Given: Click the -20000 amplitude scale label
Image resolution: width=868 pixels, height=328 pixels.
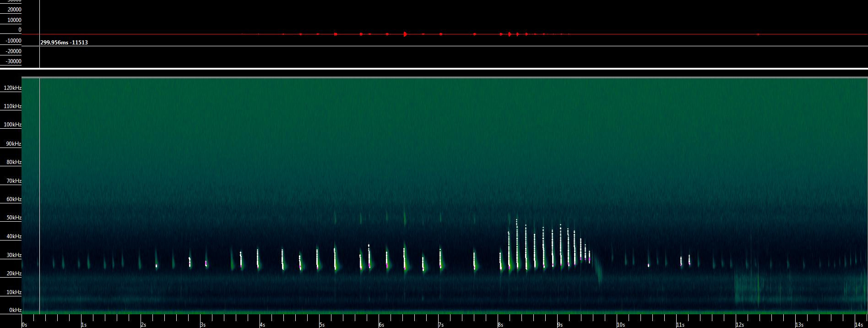Looking at the screenshot, I should click(x=13, y=51).
